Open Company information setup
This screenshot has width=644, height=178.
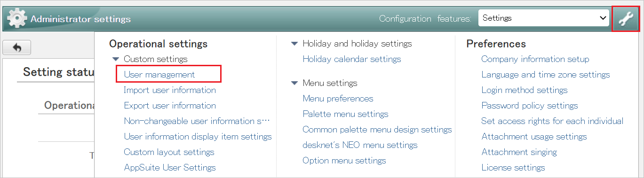click(x=535, y=59)
